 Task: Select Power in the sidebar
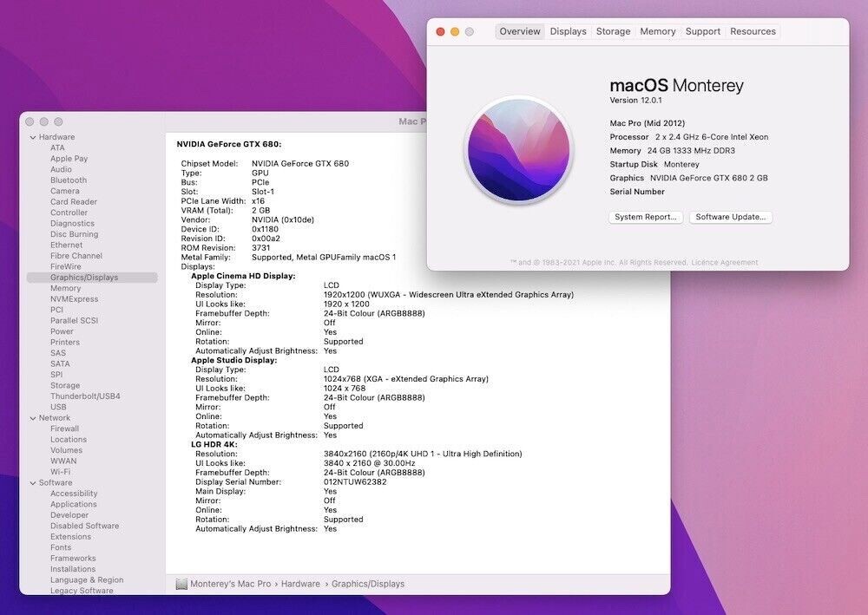62,331
